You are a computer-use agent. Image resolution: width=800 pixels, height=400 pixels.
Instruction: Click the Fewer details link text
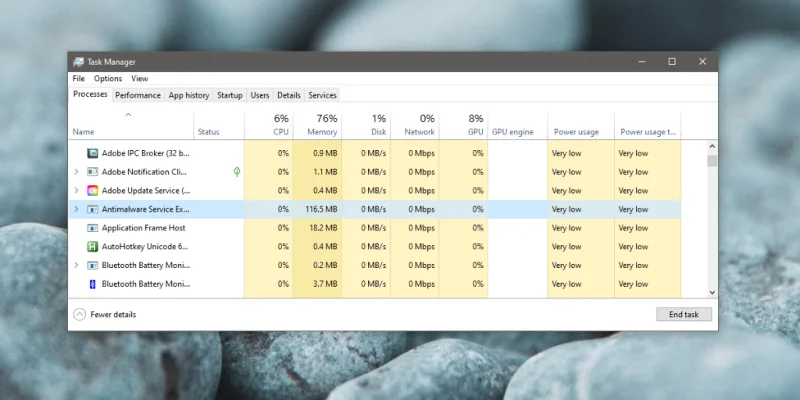point(113,315)
